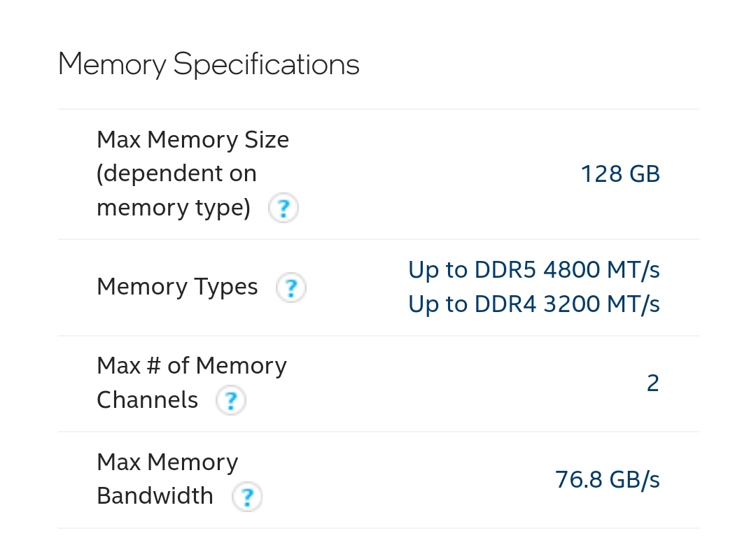
Task: Click the Up to DDR4 3200 MT/s value
Action: pos(533,304)
